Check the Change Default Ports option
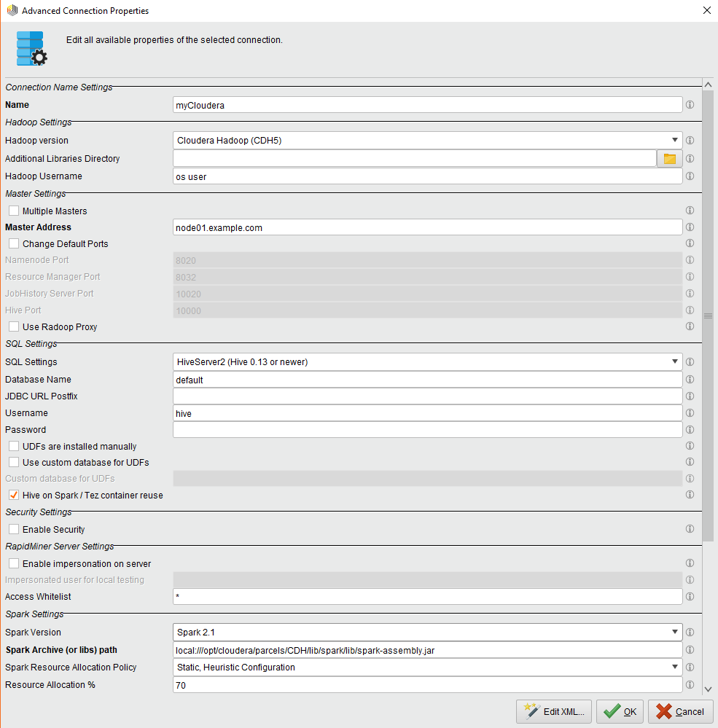The height and width of the screenshot is (728, 718). click(x=14, y=244)
